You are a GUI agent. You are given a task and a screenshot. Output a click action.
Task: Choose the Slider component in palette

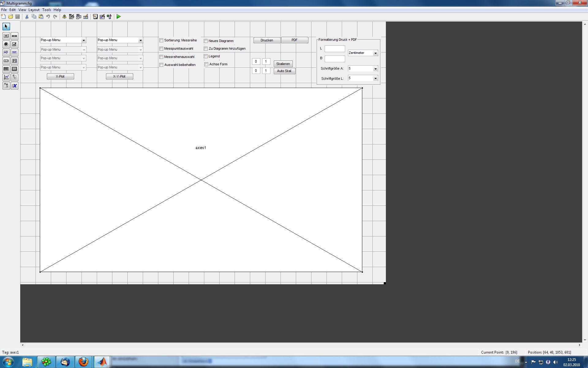coord(14,36)
